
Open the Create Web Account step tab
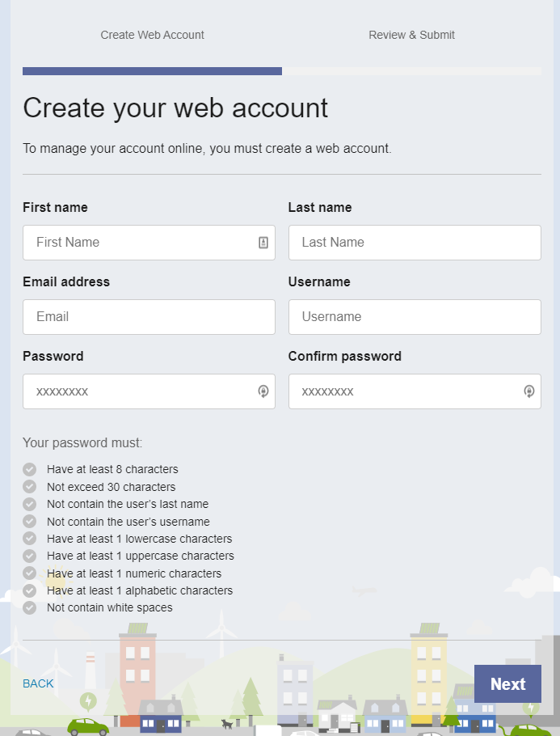(152, 35)
